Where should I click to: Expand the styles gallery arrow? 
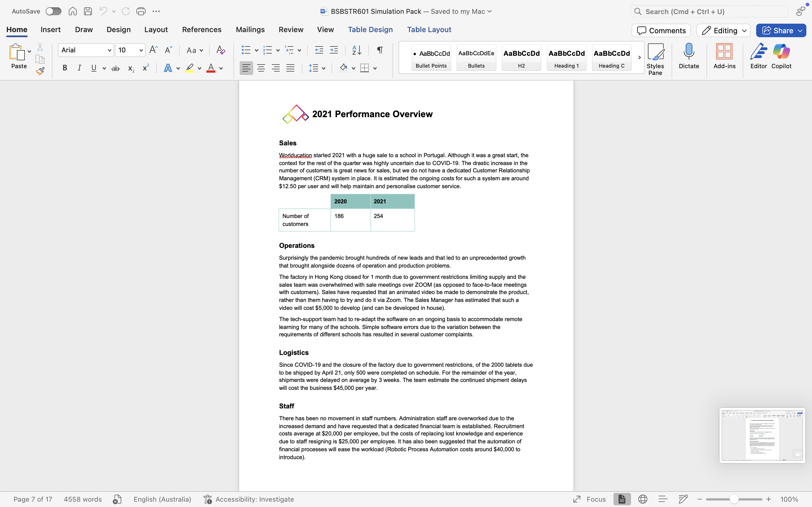(639, 57)
